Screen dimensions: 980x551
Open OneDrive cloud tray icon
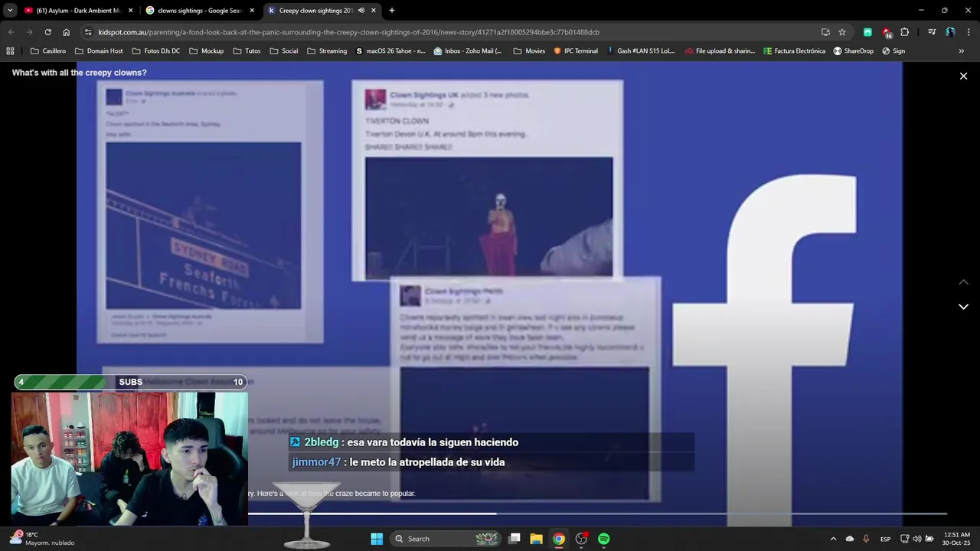click(850, 539)
